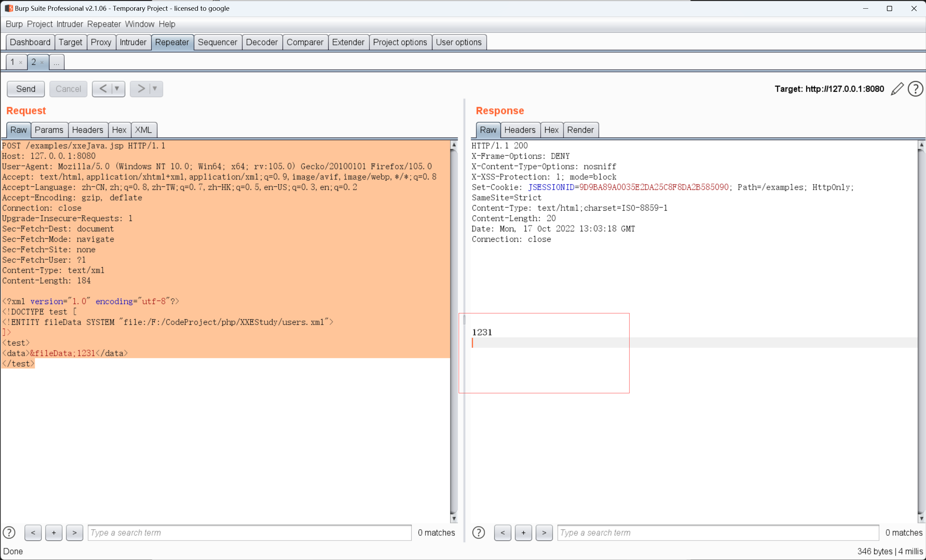Switch to the Dashboard tab
Viewport: 926px width, 560px height.
30,42
